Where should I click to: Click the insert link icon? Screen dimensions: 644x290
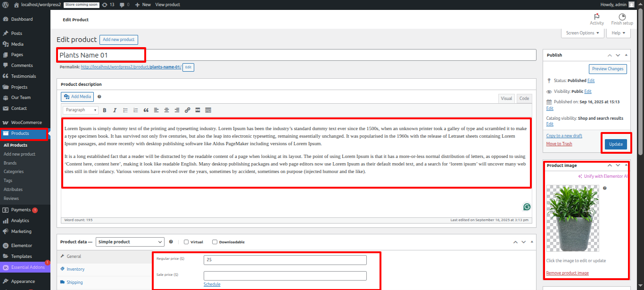tap(187, 110)
